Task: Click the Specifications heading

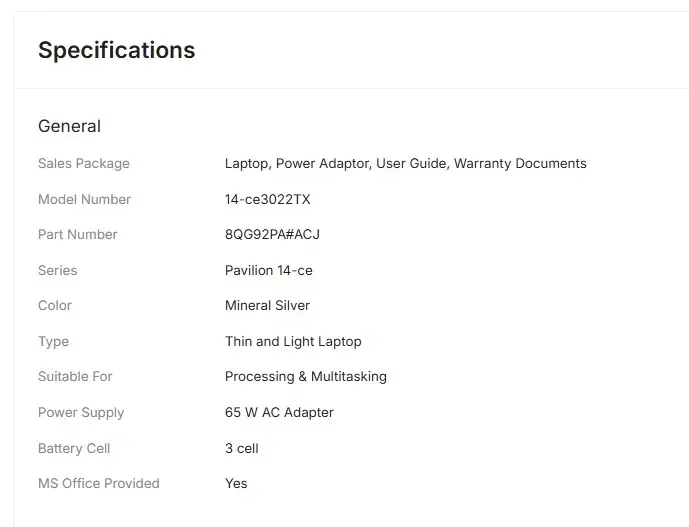Action: click(x=116, y=50)
